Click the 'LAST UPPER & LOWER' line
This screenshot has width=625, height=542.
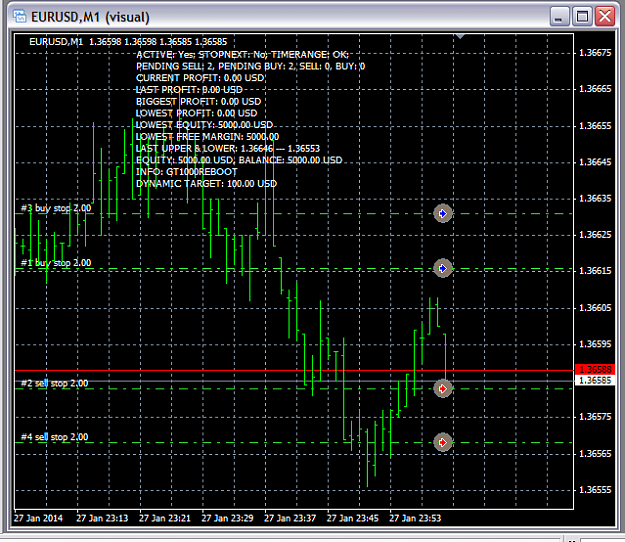[x=228, y=148]
